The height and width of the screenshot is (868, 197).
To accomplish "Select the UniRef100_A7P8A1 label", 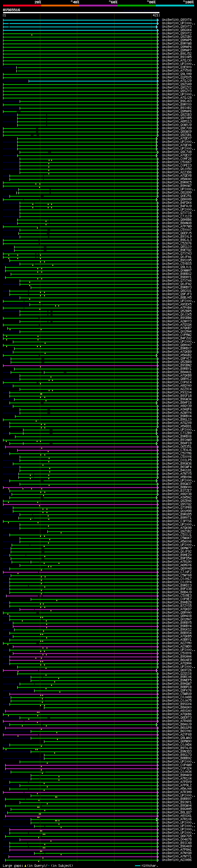I will tap(176, 850).
